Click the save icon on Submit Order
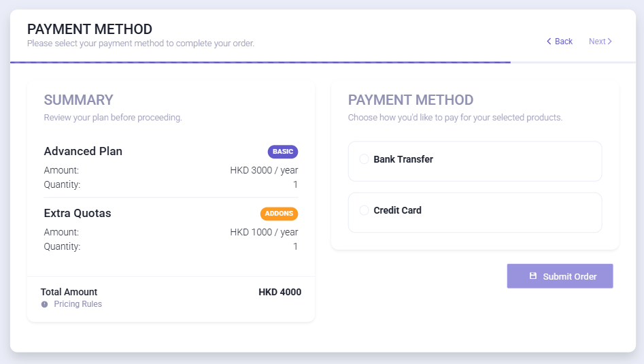 click(533, 276)
